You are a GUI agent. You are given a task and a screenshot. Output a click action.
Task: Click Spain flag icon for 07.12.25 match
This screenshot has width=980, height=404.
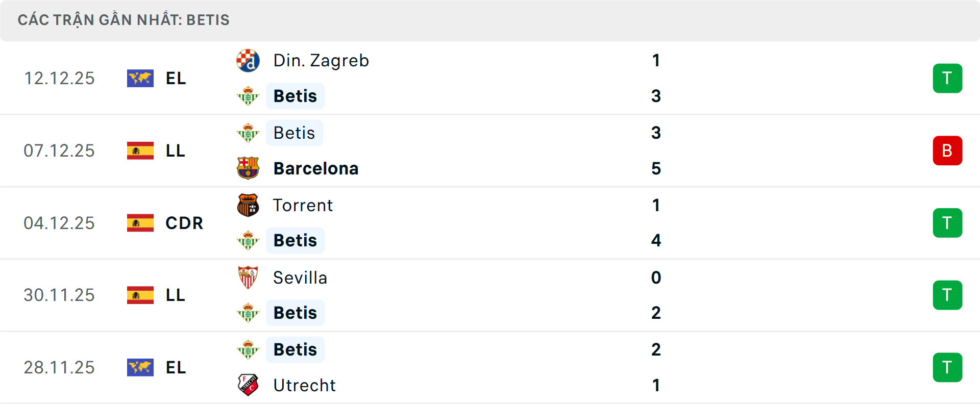pos(140,151)
